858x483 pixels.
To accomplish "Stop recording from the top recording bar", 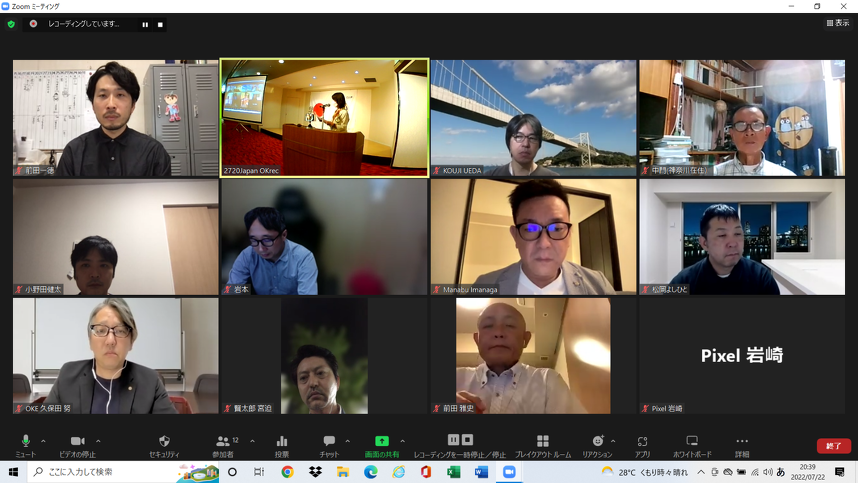I will [x=160, y=24].
